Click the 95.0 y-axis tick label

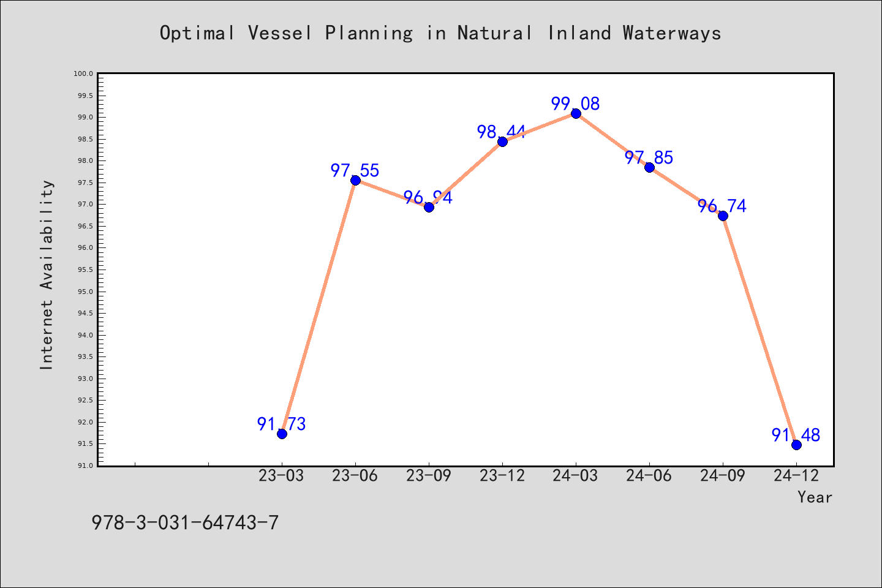(x=85, y=292)
